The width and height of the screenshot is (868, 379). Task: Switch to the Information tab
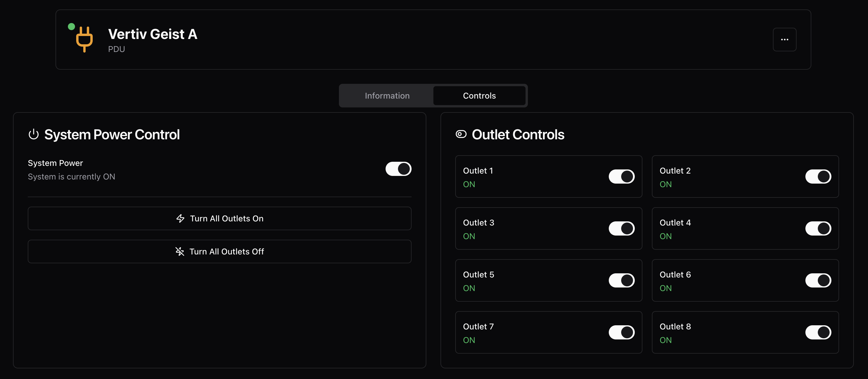click(x=387, y=96)
